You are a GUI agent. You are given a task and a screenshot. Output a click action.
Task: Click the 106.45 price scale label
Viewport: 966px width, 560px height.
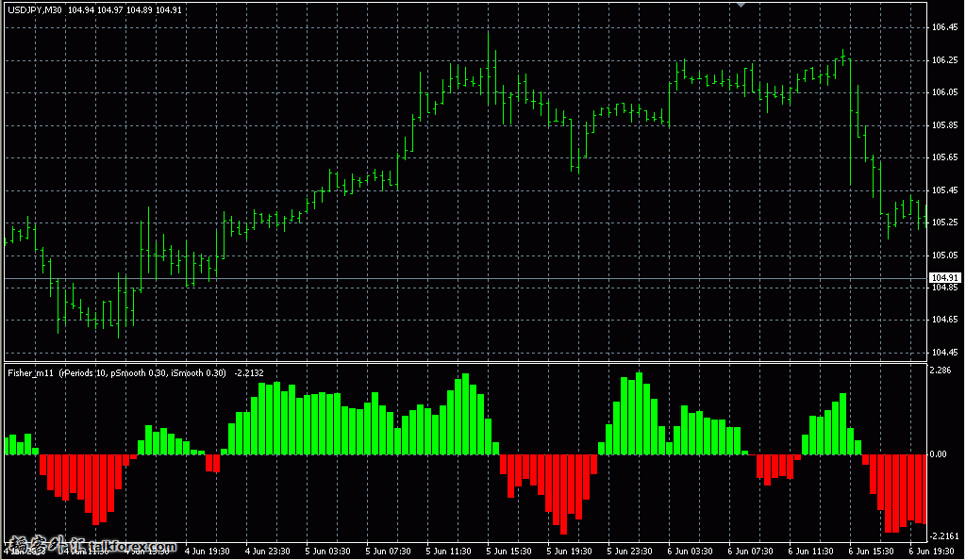coord(944,27)
